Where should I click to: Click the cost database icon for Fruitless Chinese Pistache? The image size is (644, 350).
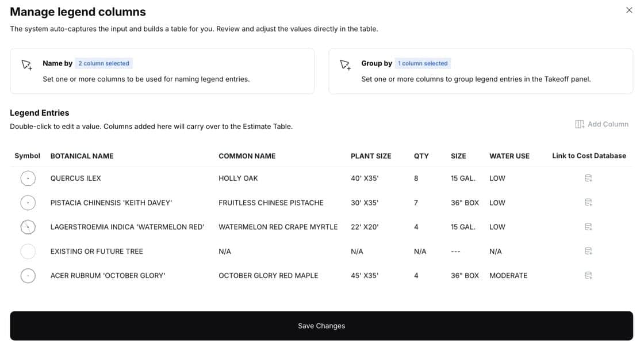pos(588,202)
